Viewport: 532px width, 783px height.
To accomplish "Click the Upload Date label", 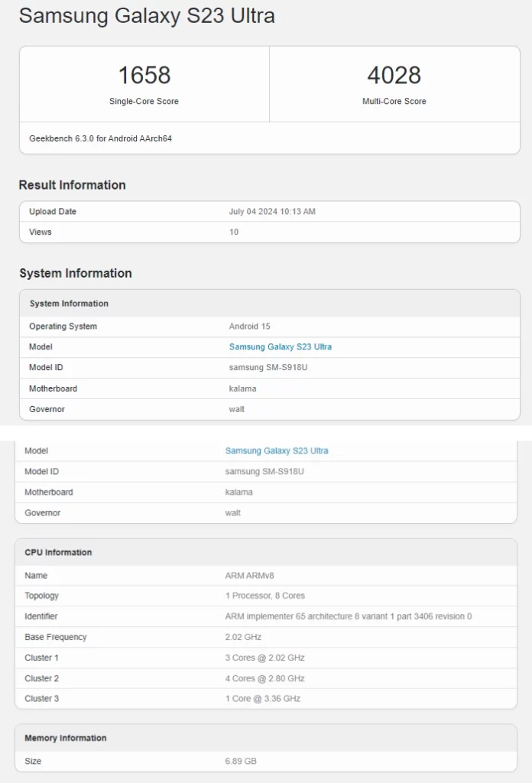I will coord(53,211).
